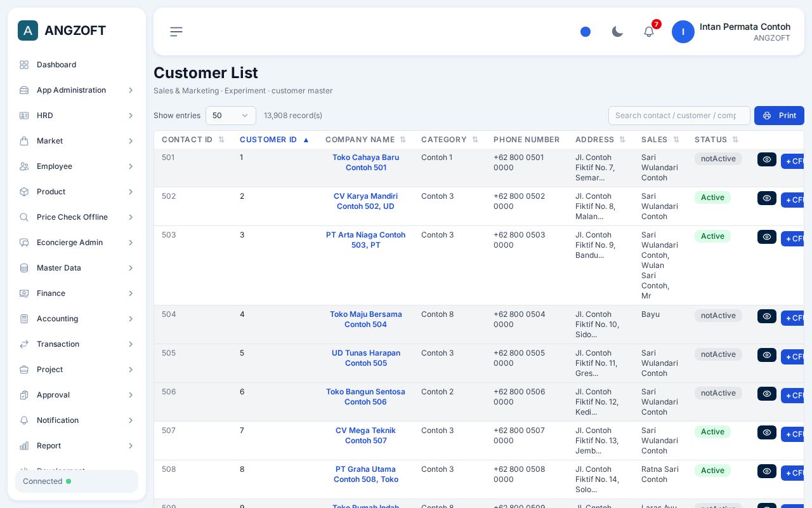This screenshot has width=812, height=508.
Task: Click the blue theme color dot
Action: coord(586,32)
